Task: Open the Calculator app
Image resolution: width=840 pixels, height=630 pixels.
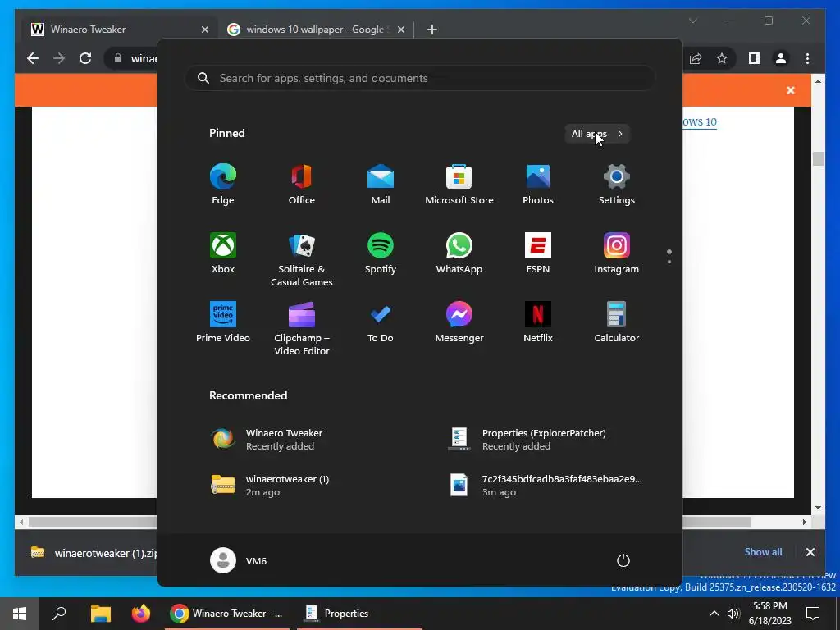Action: (617, 322)
